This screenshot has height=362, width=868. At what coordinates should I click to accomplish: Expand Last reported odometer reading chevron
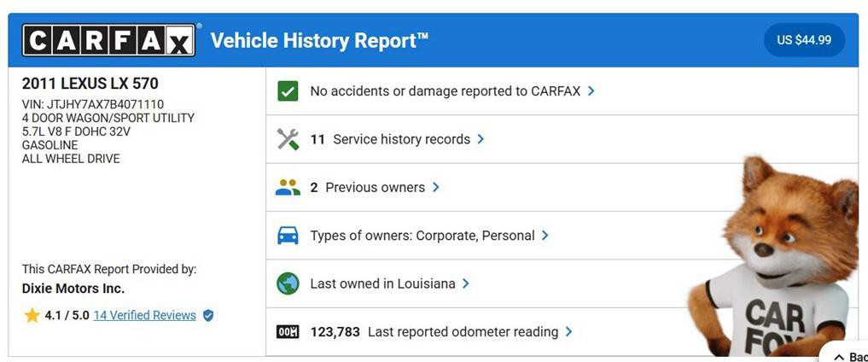568,331
